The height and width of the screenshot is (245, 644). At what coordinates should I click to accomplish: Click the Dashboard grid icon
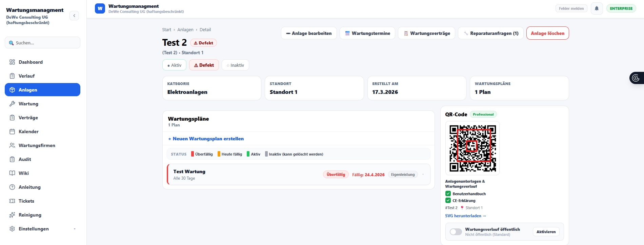pos(12,62)
